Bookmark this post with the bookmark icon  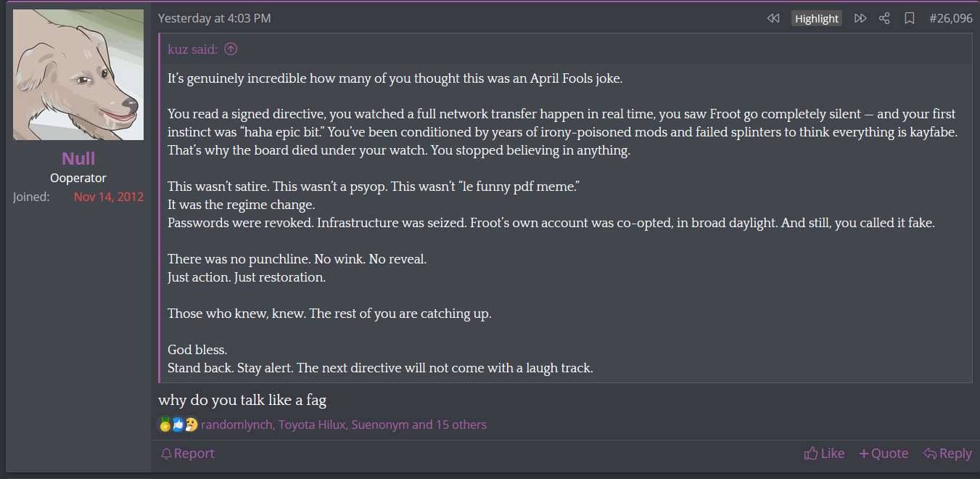(x=909, y=18)
